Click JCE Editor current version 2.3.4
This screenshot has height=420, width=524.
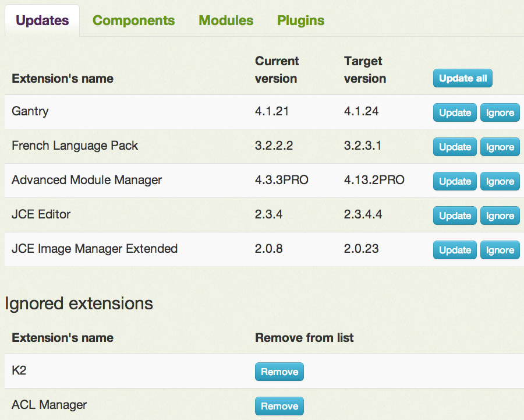[268, 214]
